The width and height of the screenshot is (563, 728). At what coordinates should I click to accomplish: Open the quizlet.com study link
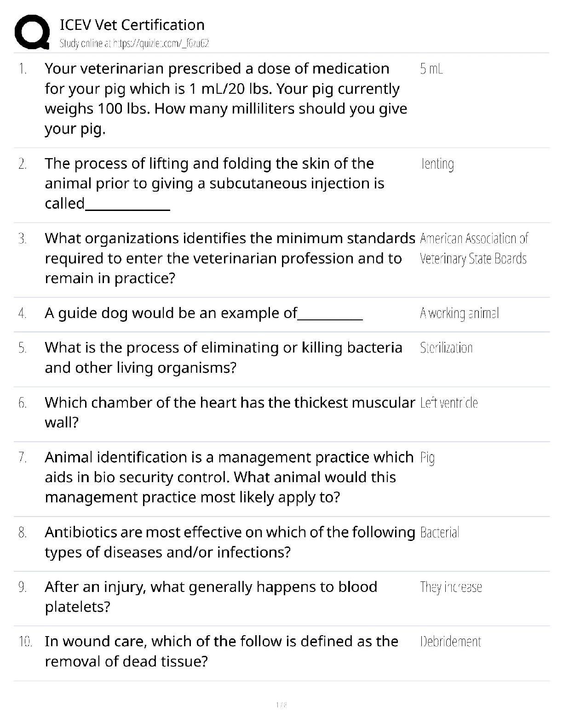[134, 44]
